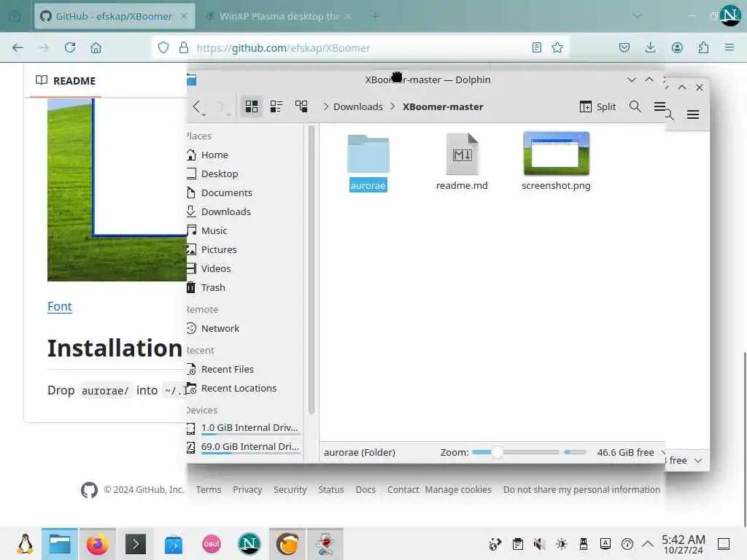The image size is (747, 560).
Task: Toggle muted volume tray icon
Action: click(x=539, y=544)
